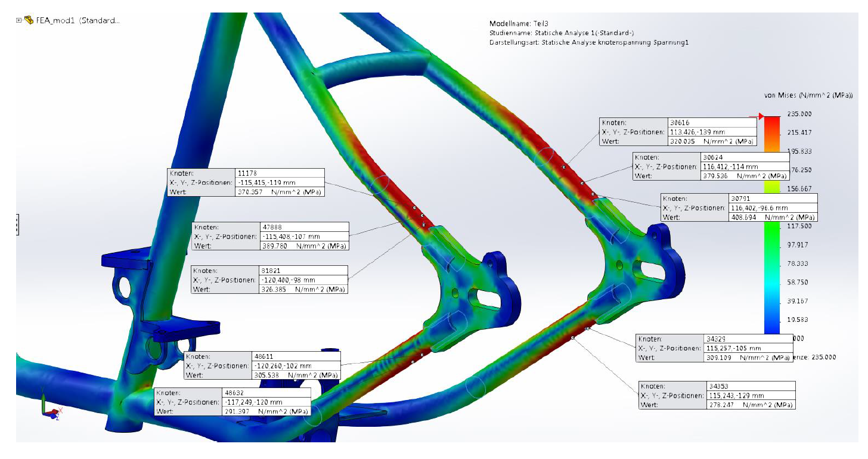Select the probe callout for node 48611
The width and height of the screenshot is (868, 459).
[x=262, y=365]
